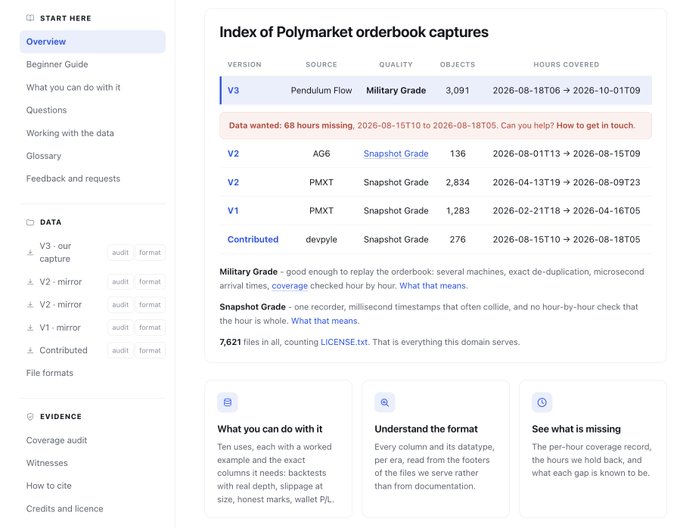Viewport: 680px width, 528px height.
Task: Go to What you can do with it in sidebar
Action: 73,87
